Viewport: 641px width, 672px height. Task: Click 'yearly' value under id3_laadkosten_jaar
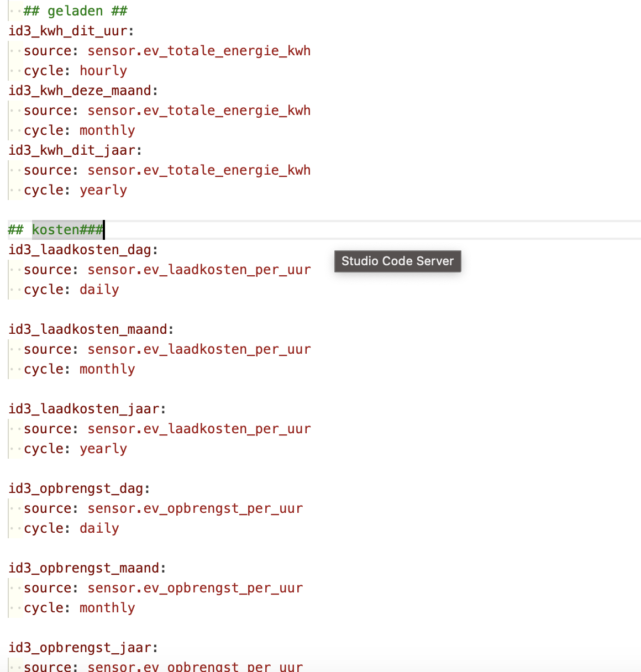click(x=103, y=449)
